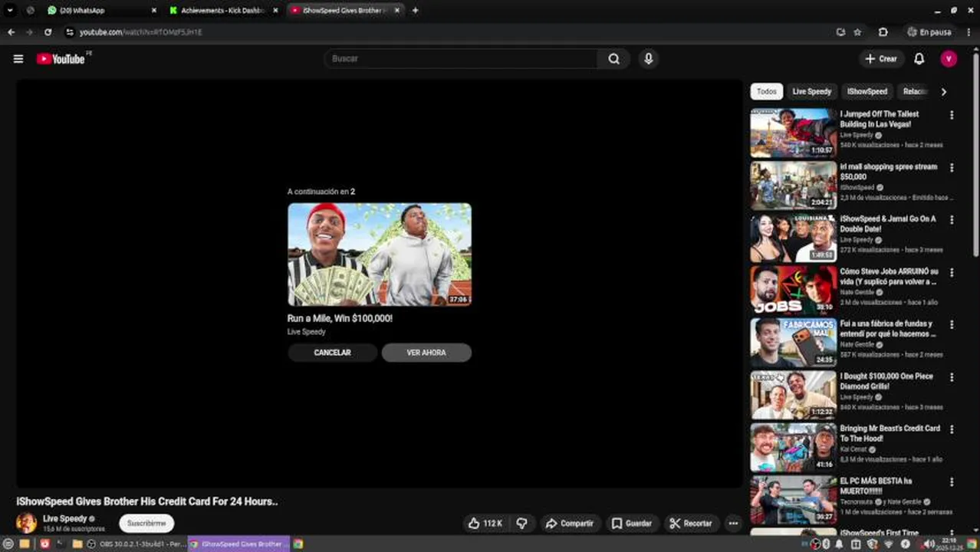Screen dimensions: 980x552
Task: Dislike the video with thumbs down
Action: (521, 524)
